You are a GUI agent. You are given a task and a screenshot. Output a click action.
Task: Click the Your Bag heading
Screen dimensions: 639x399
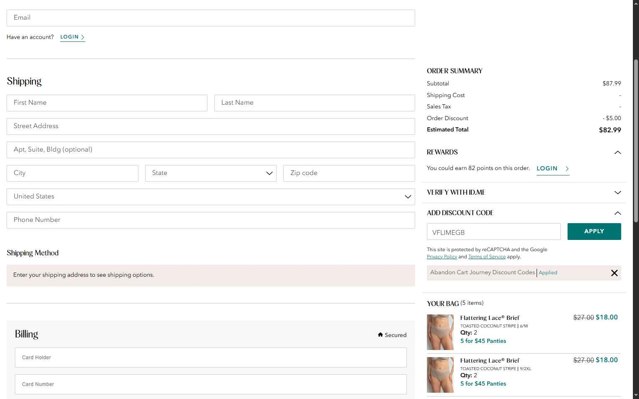pyautogui.click(x=443, y=304)
